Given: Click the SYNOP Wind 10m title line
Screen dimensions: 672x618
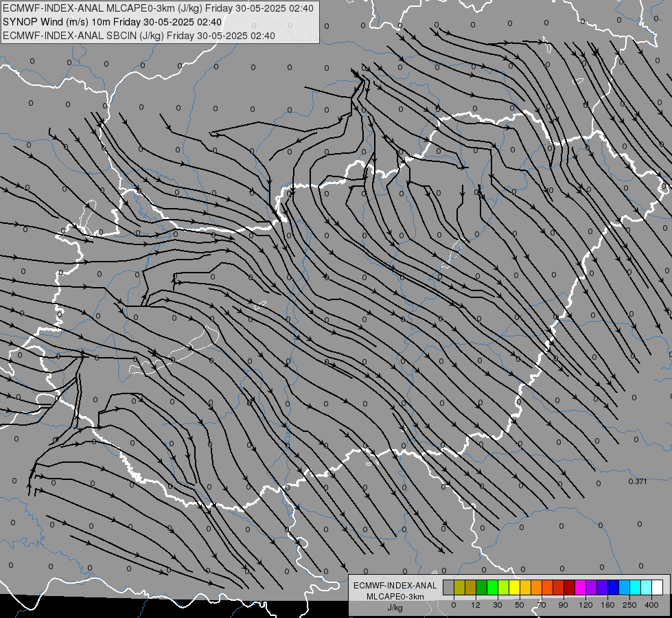Looking at the screenshot, I should (113, 22).
